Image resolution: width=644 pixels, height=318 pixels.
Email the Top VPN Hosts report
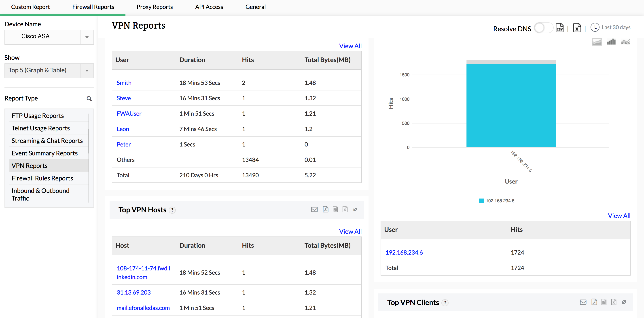pyautogui.click(x=314, y=209)
